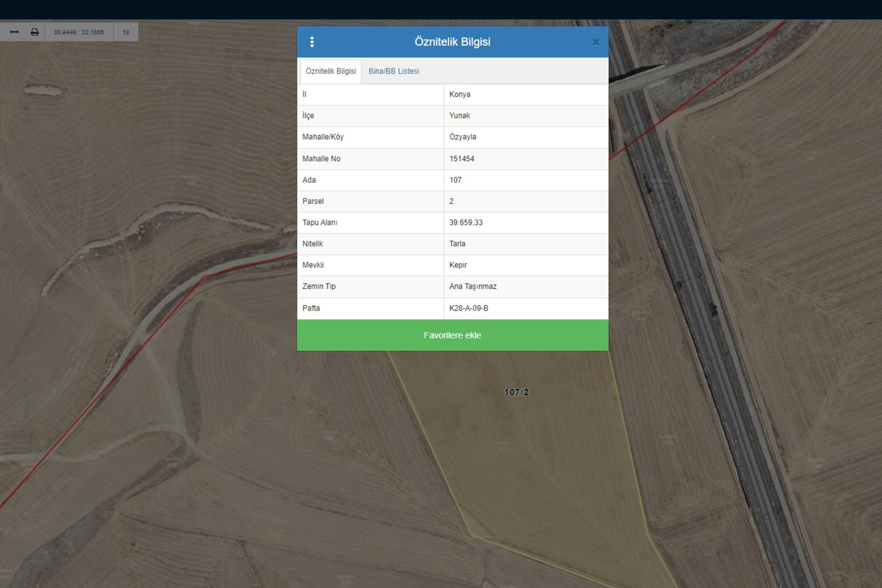Screen dimensions: 882x588
Task: Click the zoom level 18 indicator
Action: [x=126, y=32]
